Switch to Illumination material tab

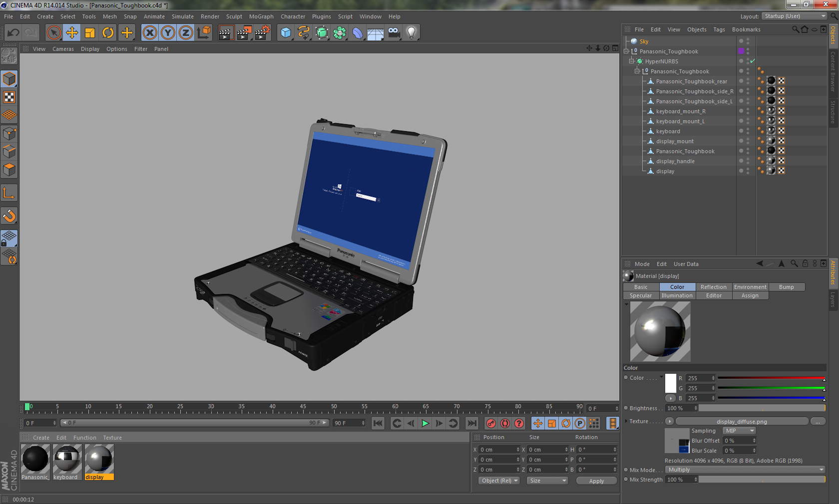coord(677,295)
